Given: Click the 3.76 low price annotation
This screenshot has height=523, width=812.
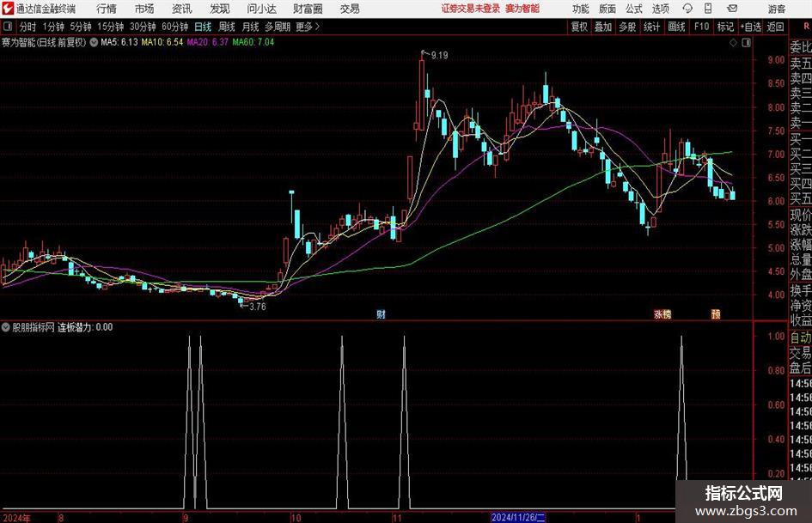Looking at the screenshot, I should (x=258, y=307).
